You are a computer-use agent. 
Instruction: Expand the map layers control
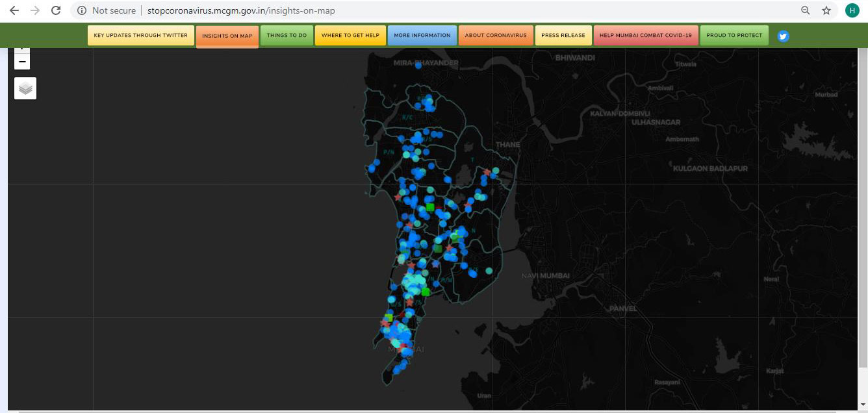click(x=25, y=88)
